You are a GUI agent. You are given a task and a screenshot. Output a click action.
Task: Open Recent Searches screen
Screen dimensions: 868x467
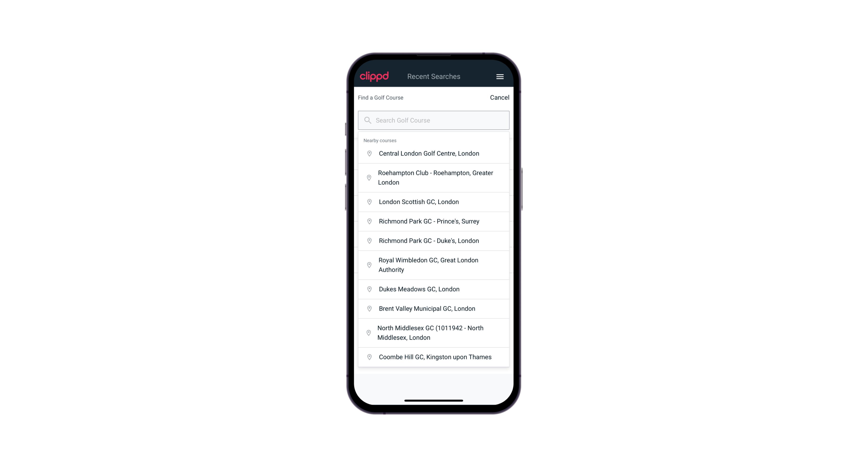pos(434,76)
